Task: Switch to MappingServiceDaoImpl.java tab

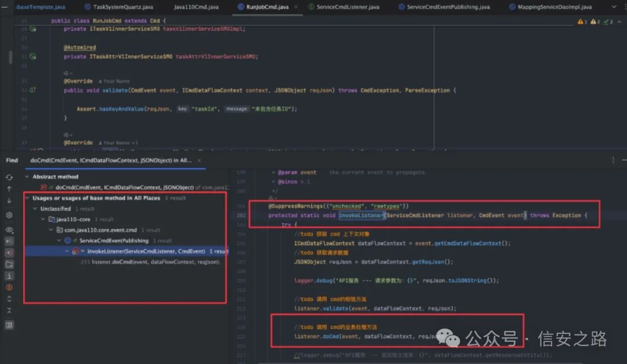Action: 550,7
